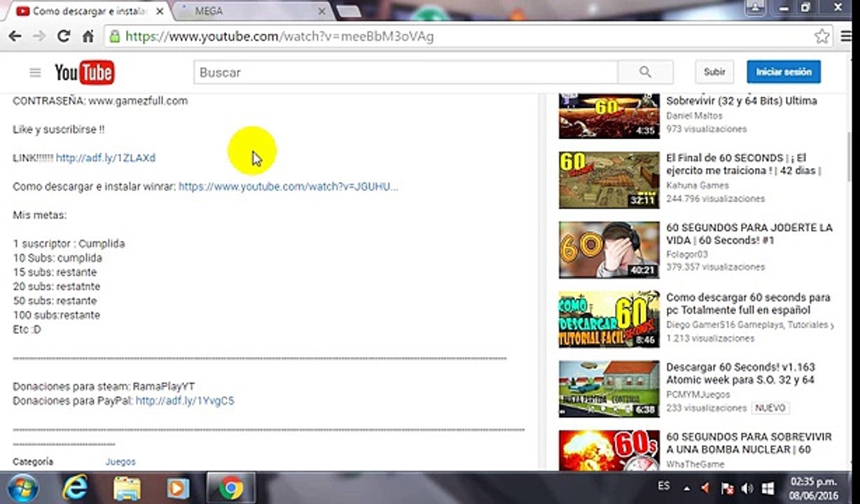
Task: Open the Juegos category link
Action: pos(120,462)
